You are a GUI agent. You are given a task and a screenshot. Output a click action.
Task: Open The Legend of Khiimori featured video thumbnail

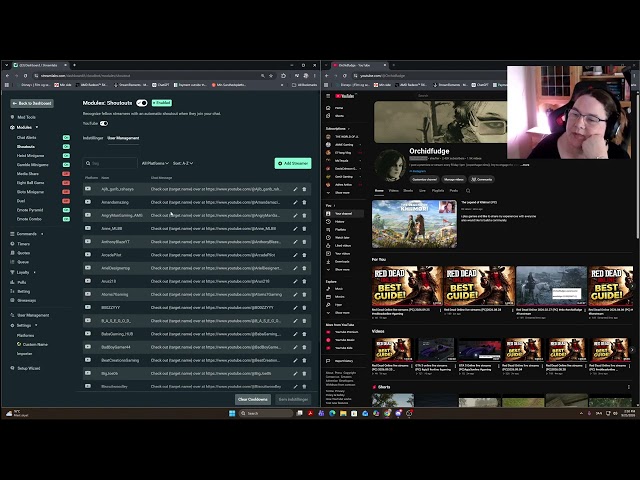click(x=414, y=224)
